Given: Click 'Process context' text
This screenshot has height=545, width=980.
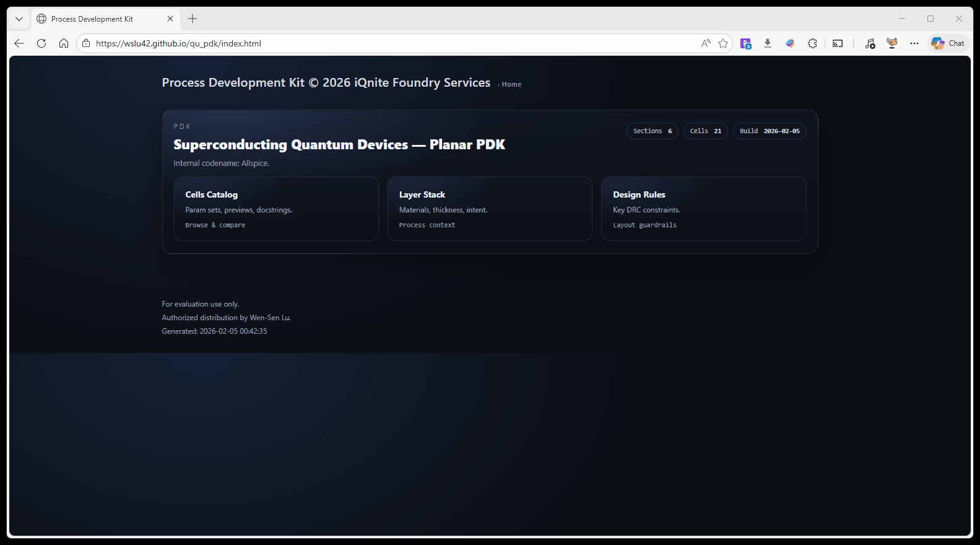Looking at the screenshot, I should [x=427, y=225].
